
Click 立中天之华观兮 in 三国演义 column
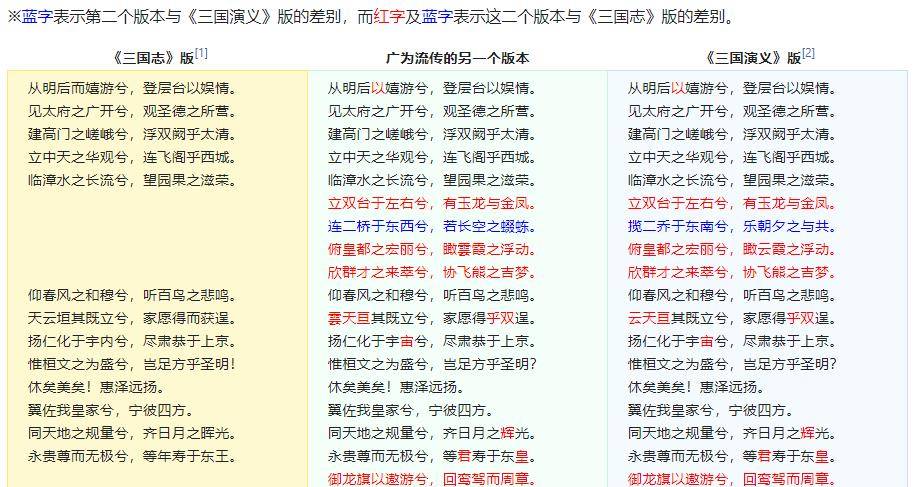point(678,157)
